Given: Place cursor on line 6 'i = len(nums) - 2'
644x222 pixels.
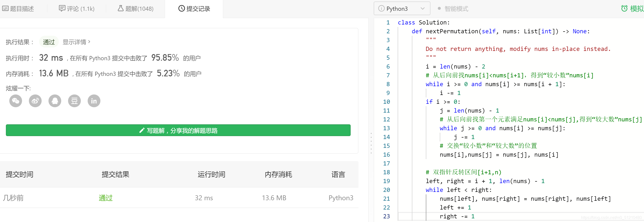Looking at the screenshot, I should point(455,67).
